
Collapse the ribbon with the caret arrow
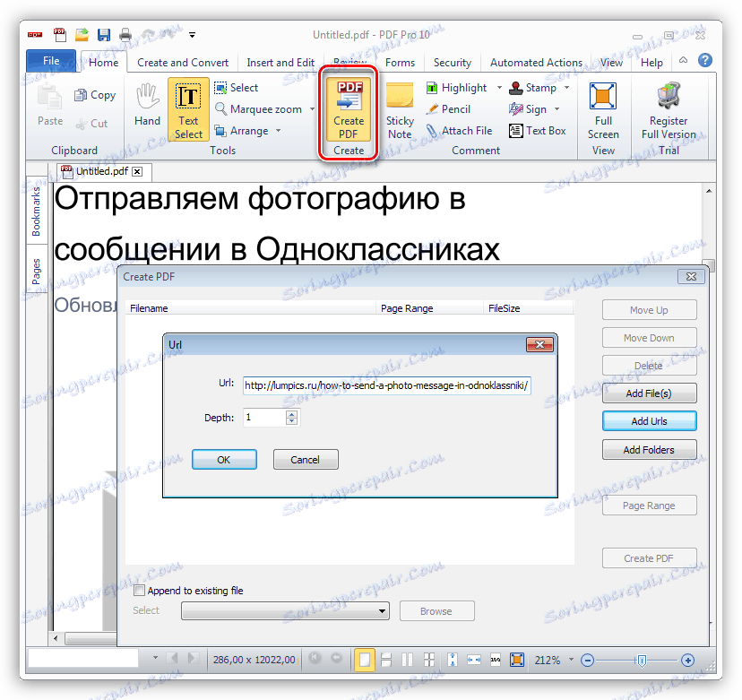click(x=683, y=60)
